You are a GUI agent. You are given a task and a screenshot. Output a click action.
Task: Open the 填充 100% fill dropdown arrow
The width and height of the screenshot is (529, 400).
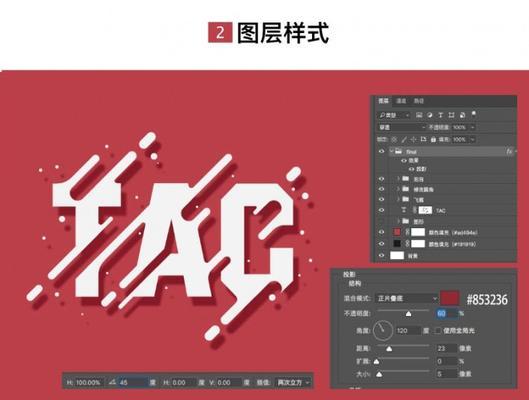[x=472, y=139]
